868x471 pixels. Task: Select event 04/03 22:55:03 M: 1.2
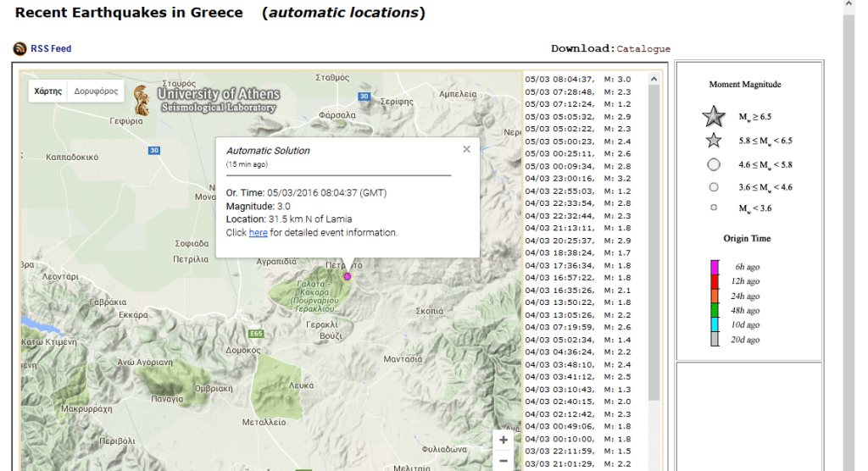(578, 191)
